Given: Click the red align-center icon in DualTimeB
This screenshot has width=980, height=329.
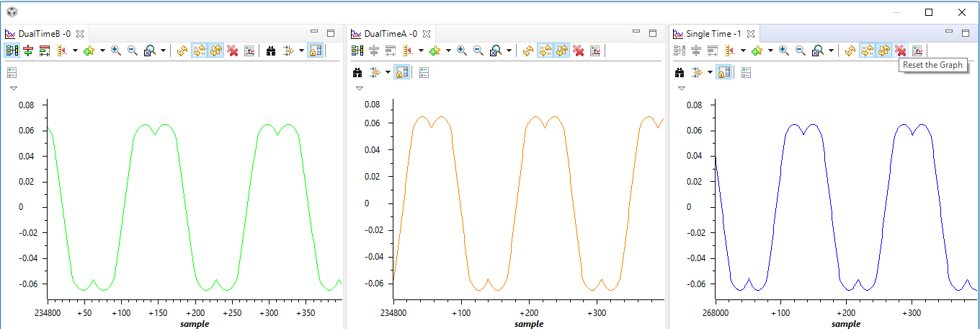Looking at the screenshot, I should click(28, 51).
